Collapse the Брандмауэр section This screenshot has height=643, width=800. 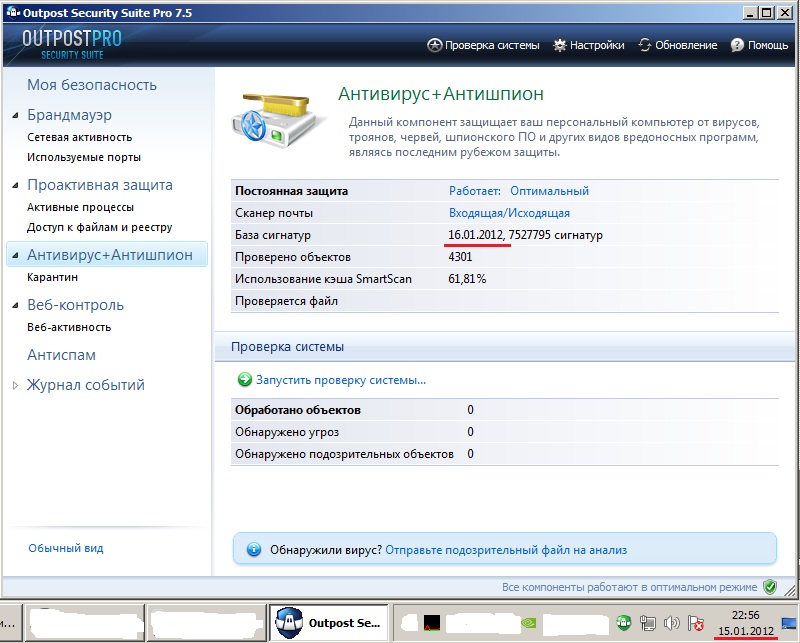[x=16, y=115]
